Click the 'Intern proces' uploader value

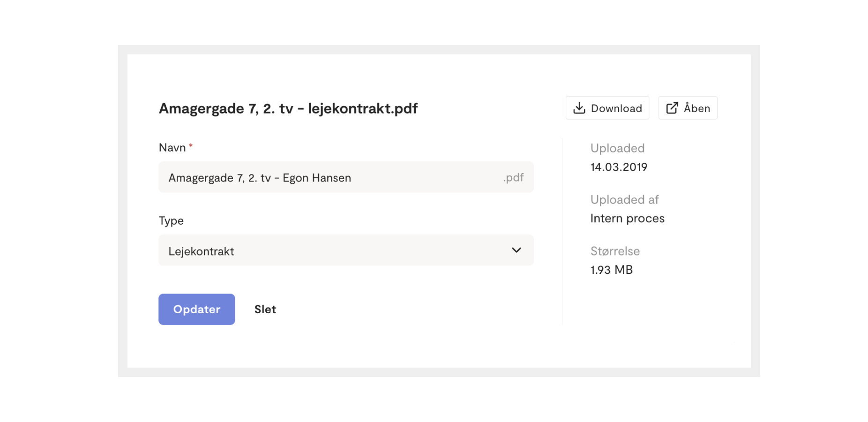[627, 219]
